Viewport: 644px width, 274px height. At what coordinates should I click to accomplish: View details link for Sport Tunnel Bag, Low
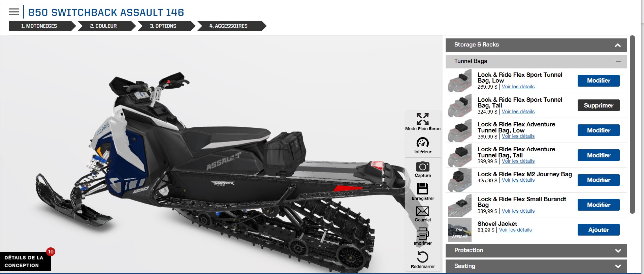518,87
